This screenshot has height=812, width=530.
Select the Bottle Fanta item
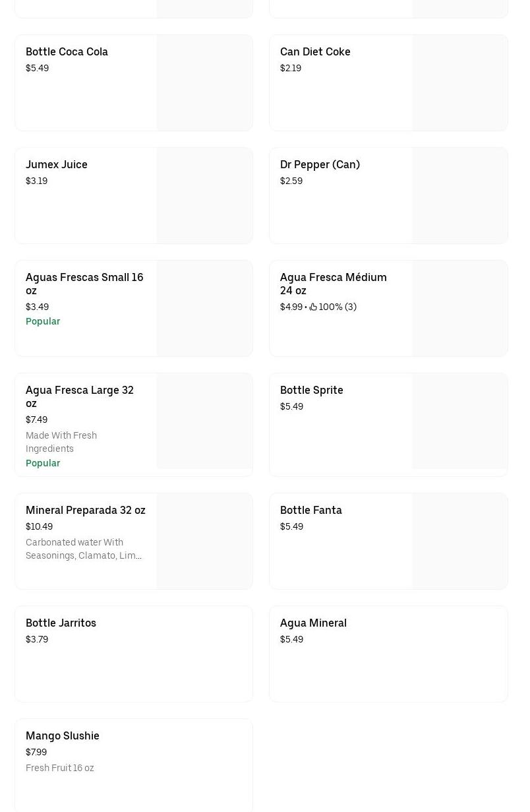[310, 510]
